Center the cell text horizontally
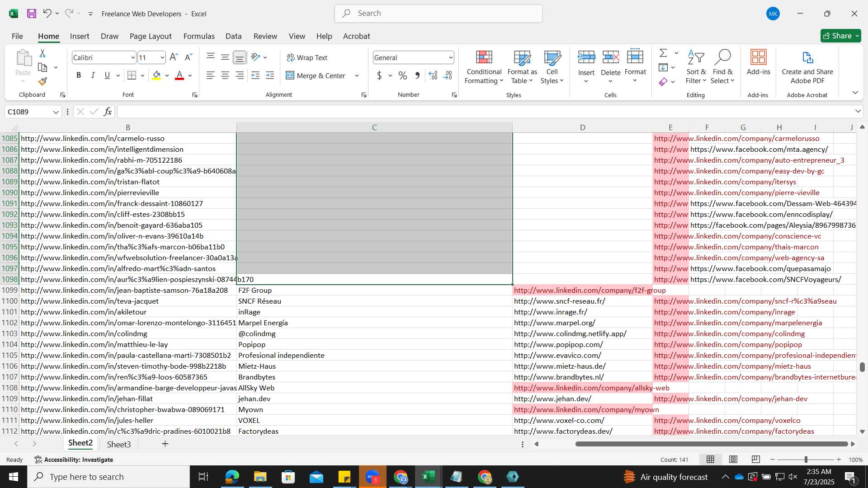The image size is (868, 488). tap(225, 75)
